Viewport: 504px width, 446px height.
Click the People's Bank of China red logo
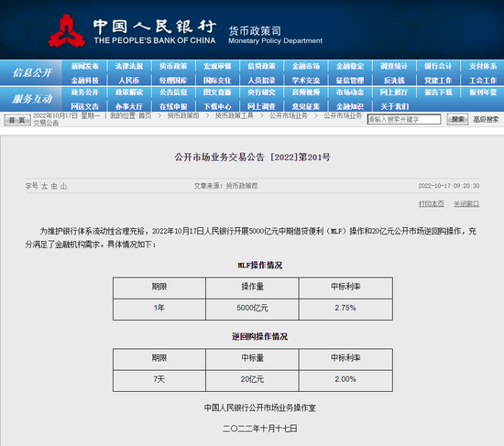[67, 31]
